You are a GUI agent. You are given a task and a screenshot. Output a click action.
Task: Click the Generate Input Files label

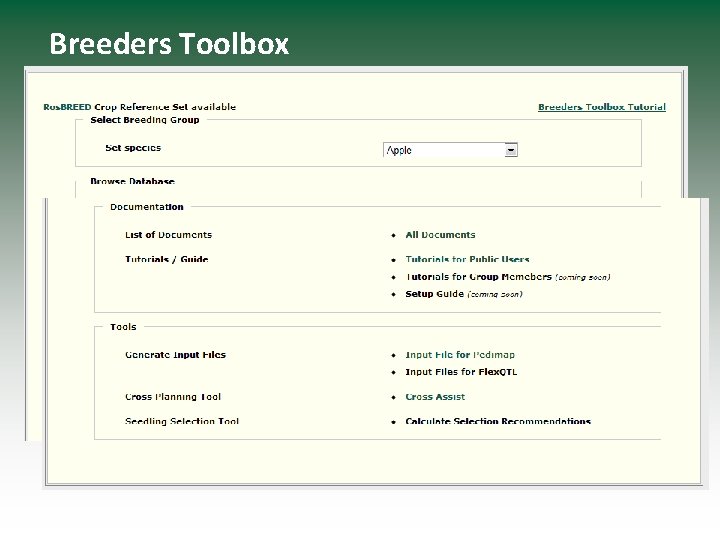(x=175, y=355)
